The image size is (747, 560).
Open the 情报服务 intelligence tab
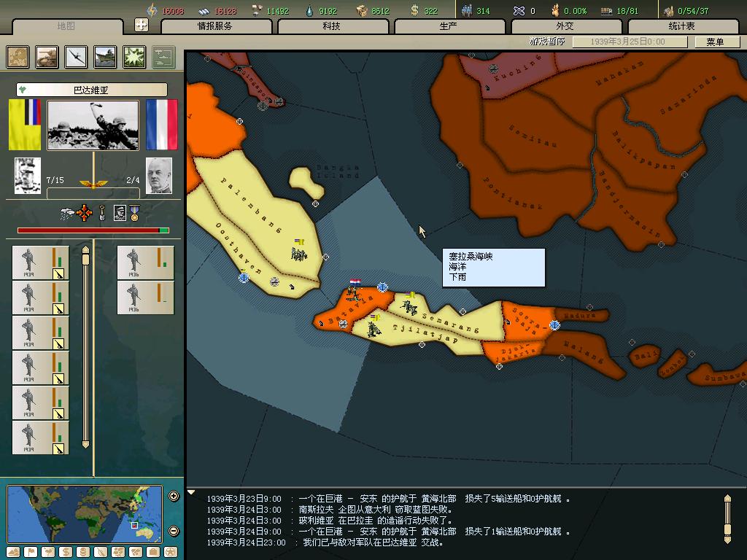tap(215, 26)
